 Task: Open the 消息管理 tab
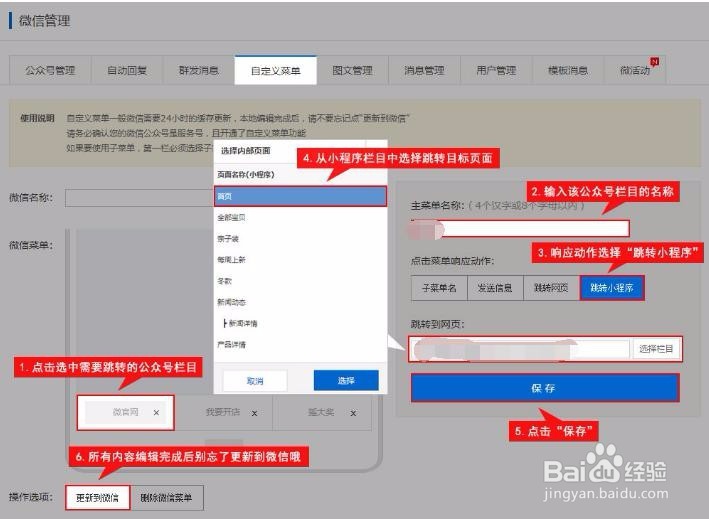424,71
